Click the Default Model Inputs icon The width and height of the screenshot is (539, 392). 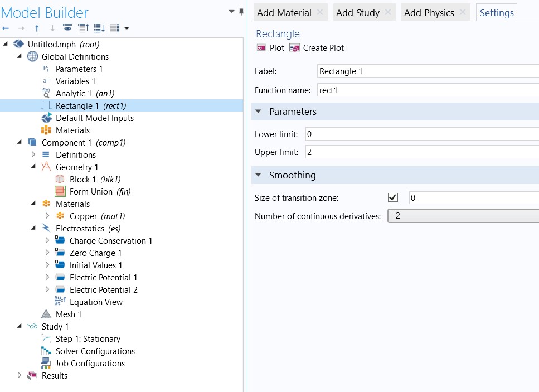pos(46,118)
